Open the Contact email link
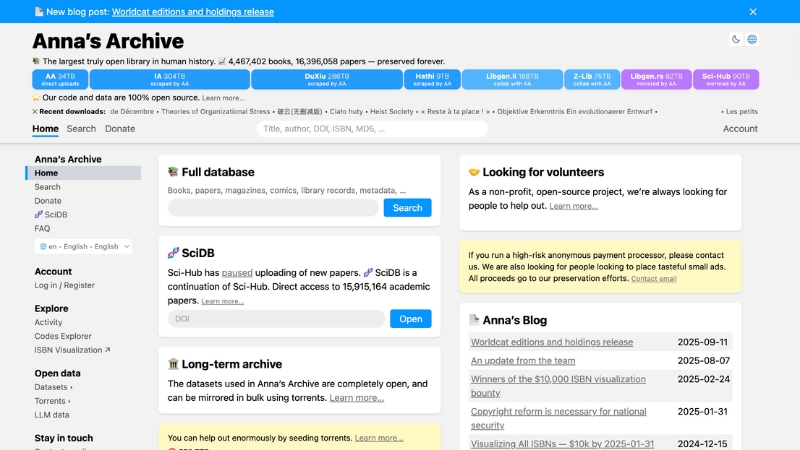Image resolution: width=800 pixels, height=450 pixels. [x=654, y=279]
